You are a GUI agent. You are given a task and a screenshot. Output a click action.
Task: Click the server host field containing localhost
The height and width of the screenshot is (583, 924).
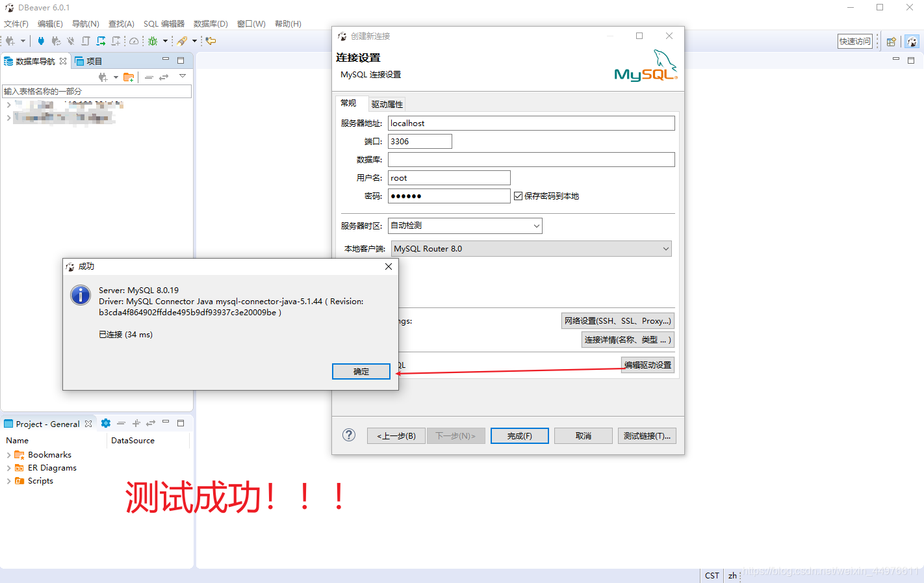coord(532,123)
